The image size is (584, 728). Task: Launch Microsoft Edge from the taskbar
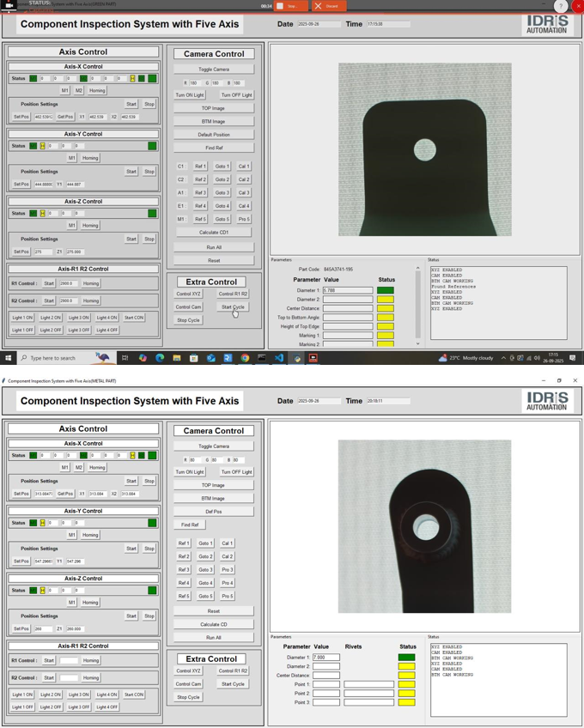click(x=160, y=358)
